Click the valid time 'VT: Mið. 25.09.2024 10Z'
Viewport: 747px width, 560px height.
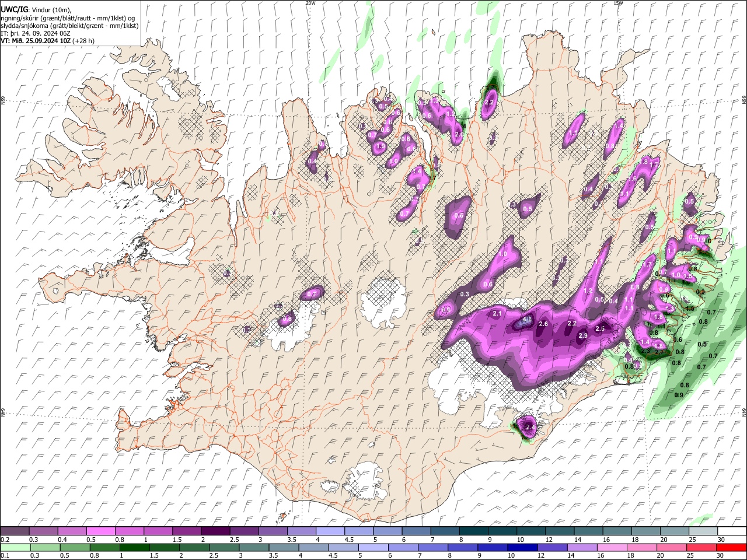(x=36, y=41)
